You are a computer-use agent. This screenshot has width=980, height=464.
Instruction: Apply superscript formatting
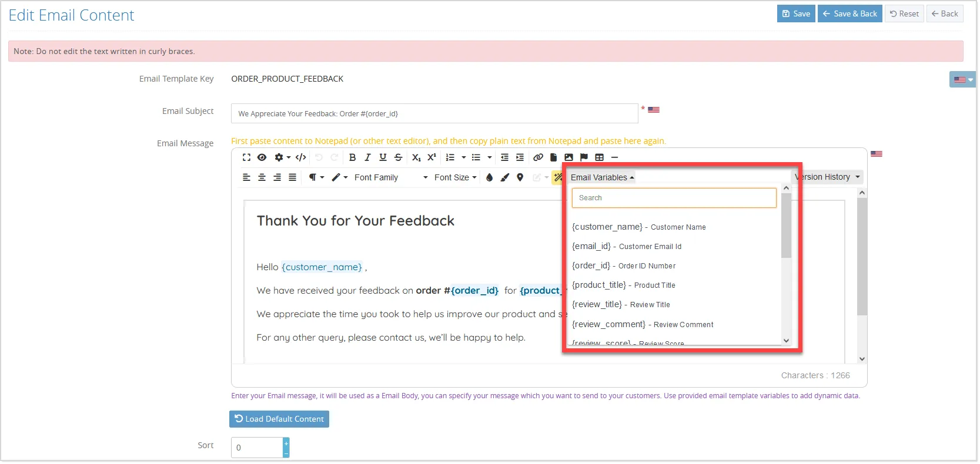(432, 157)
